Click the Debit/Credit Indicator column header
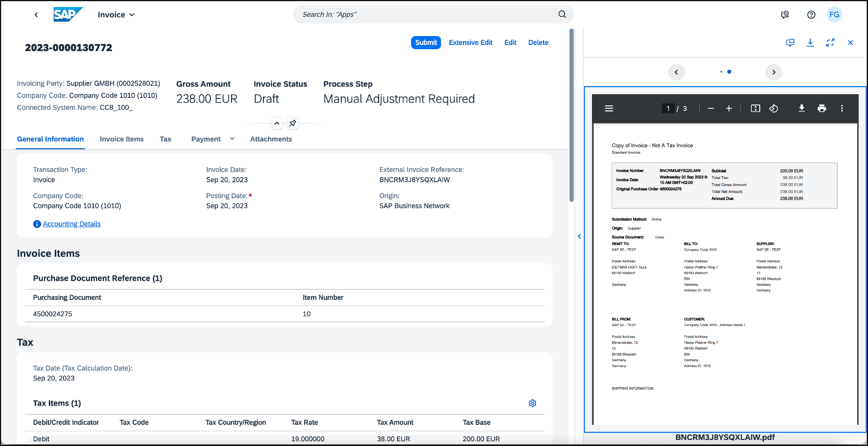The image size is (868, 446). [x=66, y=423]
